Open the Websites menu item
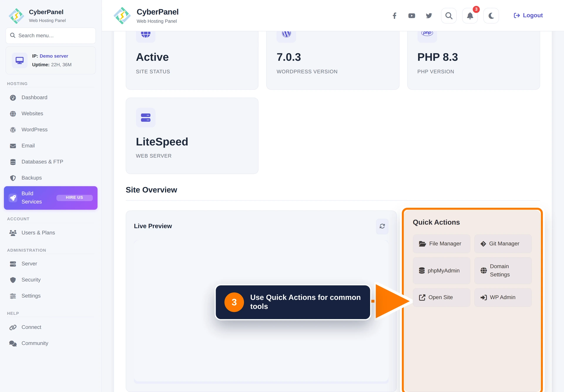Image resolution: width=564 pixels, height=392 pixels. (x=51, y=113)
